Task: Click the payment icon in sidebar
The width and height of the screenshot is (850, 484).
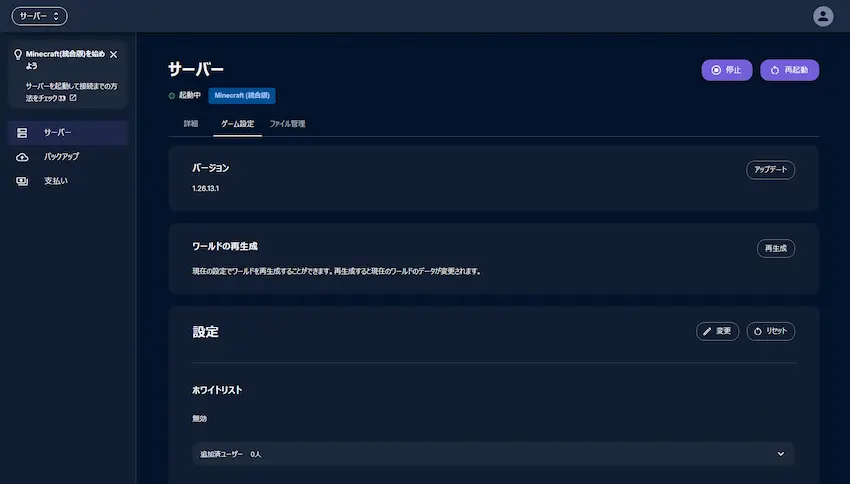Action: pyautogui.click(x=22, y=181)
